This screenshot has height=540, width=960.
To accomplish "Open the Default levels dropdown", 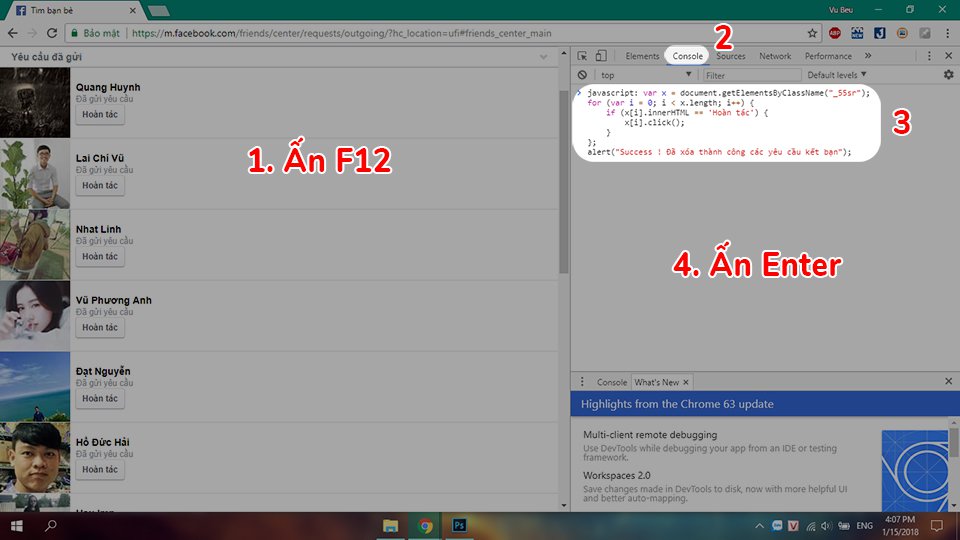I will click(837, 75).
